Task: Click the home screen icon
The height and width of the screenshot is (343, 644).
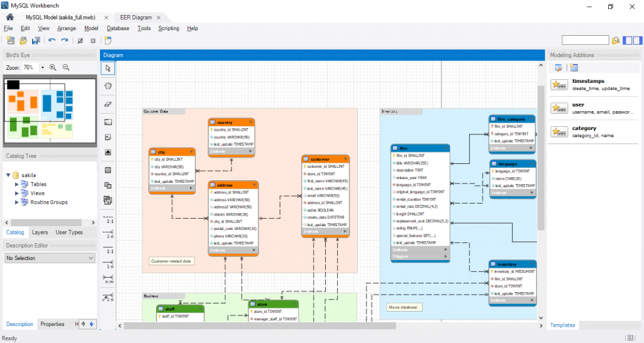Action: pos(9,17)
